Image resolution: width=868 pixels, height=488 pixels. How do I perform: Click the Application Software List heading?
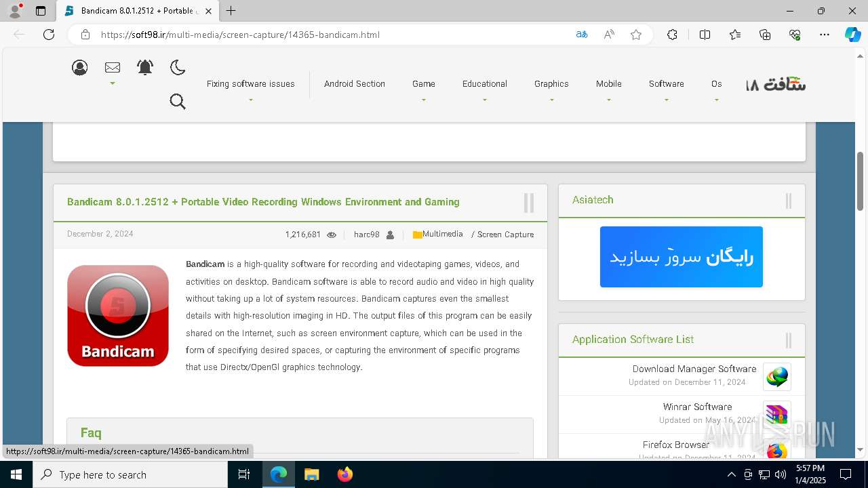pos(633,340)
